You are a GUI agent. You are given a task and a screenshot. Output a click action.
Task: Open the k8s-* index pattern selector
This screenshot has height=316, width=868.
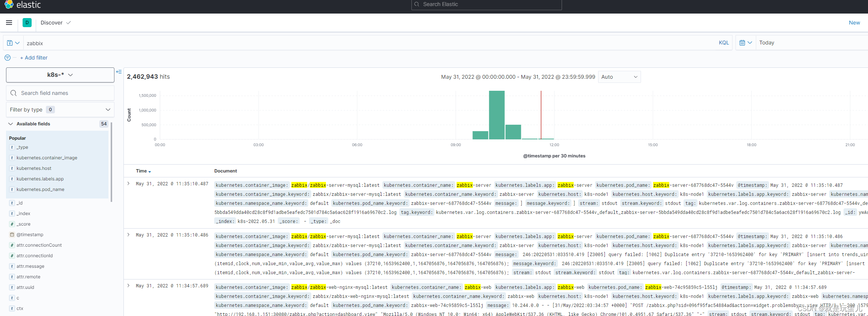pyautogui.click(x=60, y=75)
